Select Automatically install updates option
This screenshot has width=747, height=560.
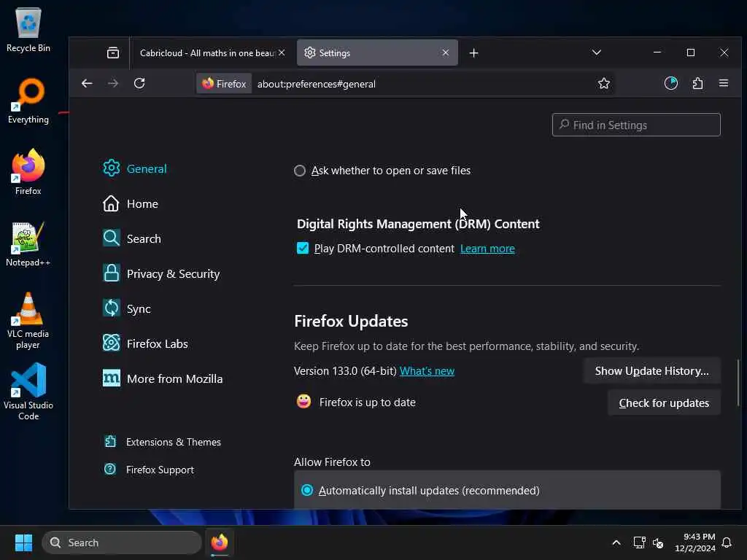coord(307,490)
